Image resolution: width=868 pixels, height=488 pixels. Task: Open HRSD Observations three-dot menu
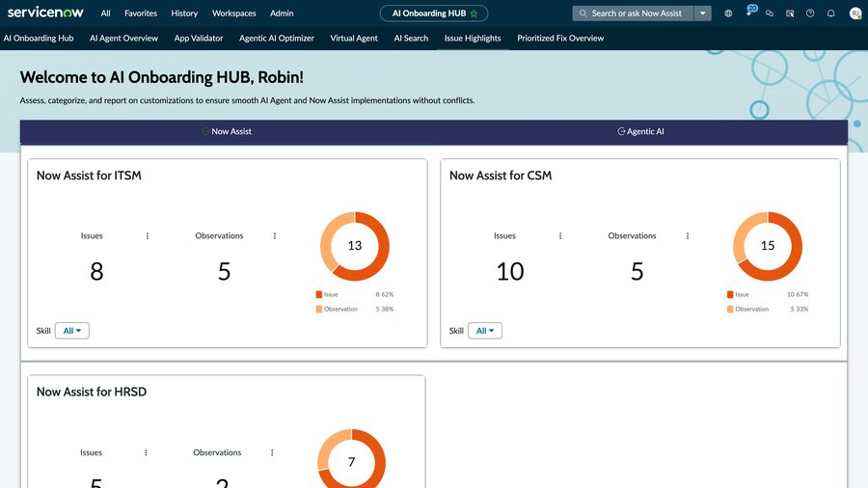[x=272, y=452]
